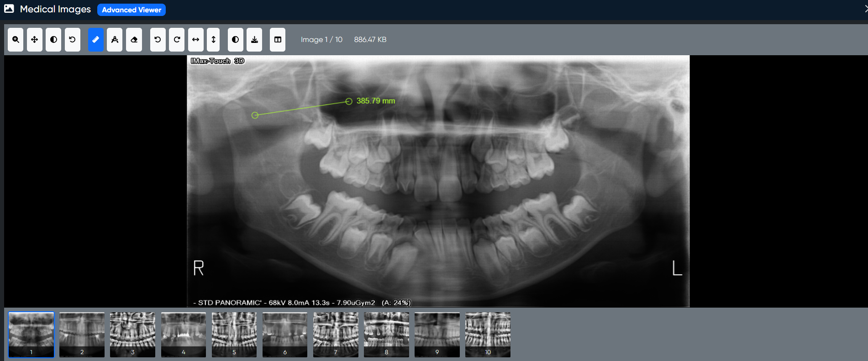Toggle the invert icon left of download
The width and height of the screenshot is (868, 361).
235,40
